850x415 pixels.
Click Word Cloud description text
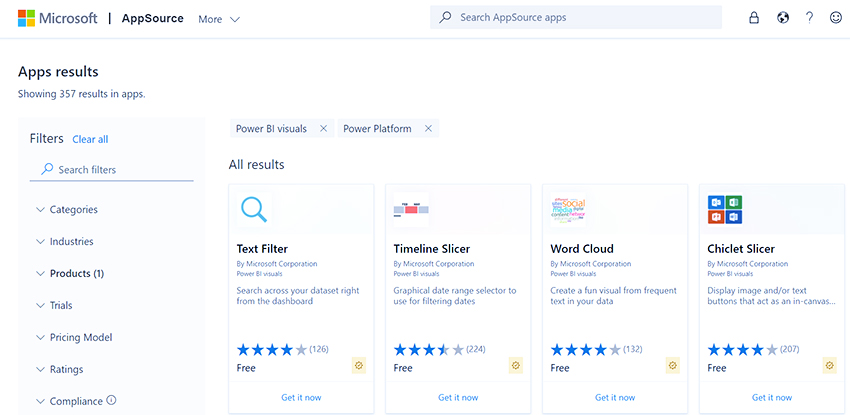coord(614,296)
